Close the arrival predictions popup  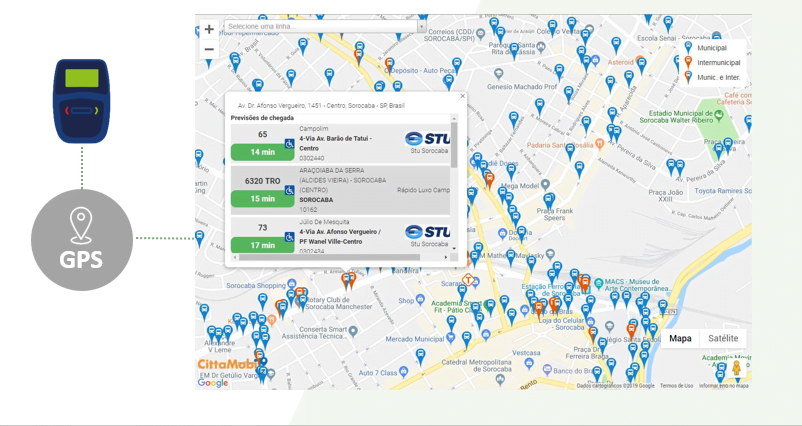coord(462,96)
